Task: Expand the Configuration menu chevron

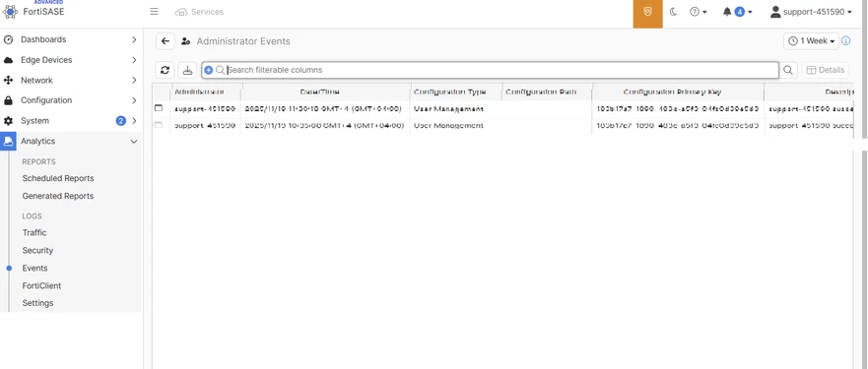Action: (x=134, y=100)
